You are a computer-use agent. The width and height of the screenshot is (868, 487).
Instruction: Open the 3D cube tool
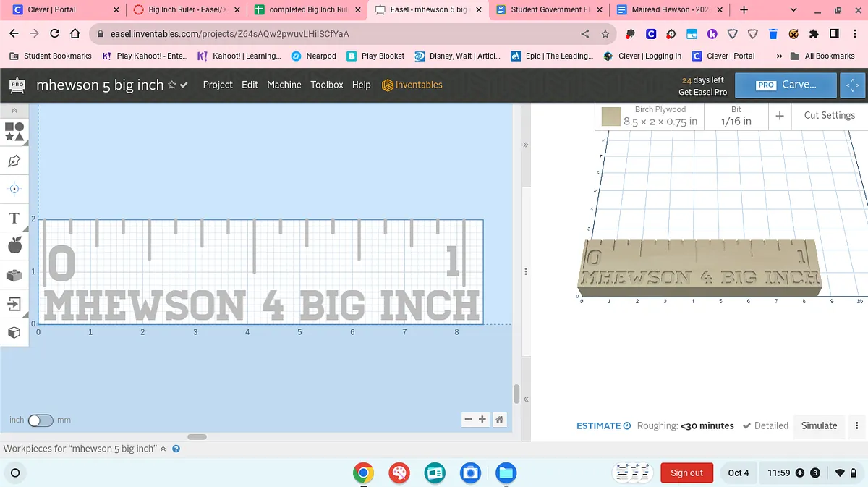click(x=14, y=332)
